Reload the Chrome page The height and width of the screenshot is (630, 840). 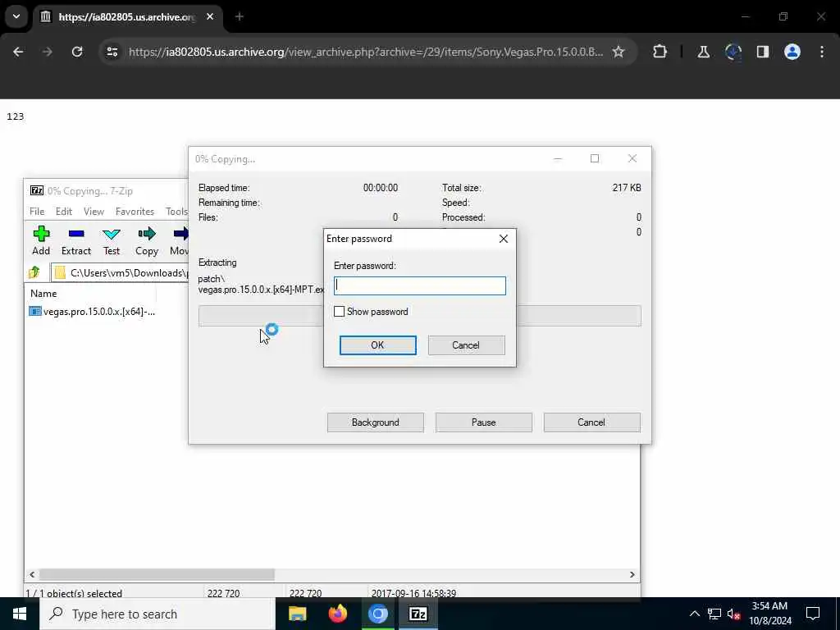click(77, 52)
